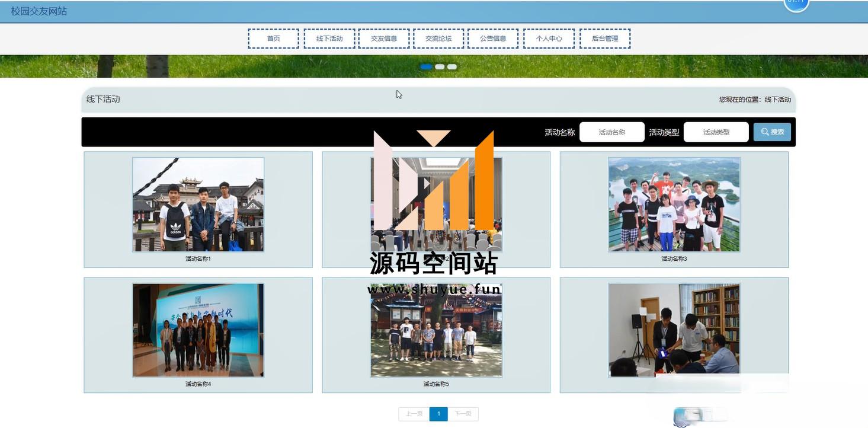The height and width of the screenshot is (428, 868).
Task: Focus the 活动类型 search input field
Action: pos(716,132)
